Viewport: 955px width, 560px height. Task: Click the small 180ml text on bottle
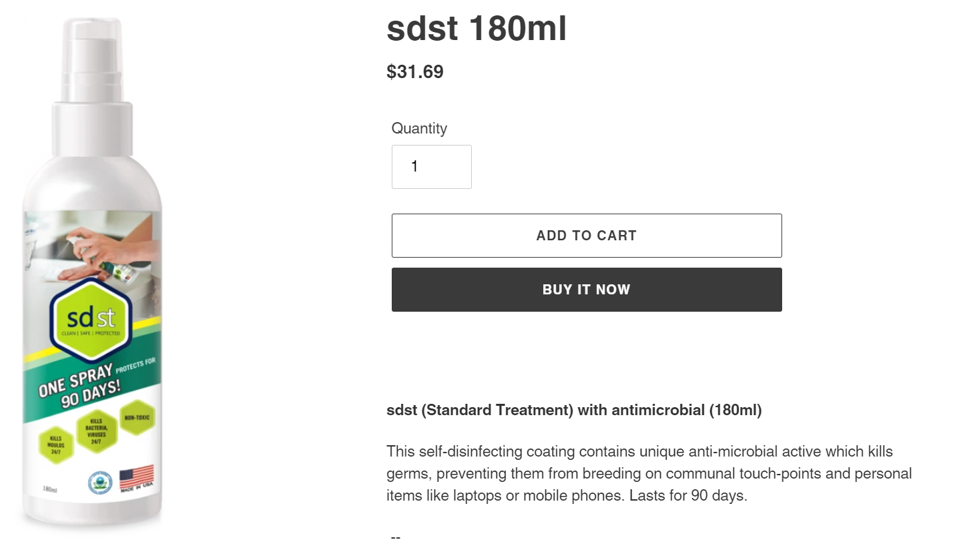(x=50, y=489)
